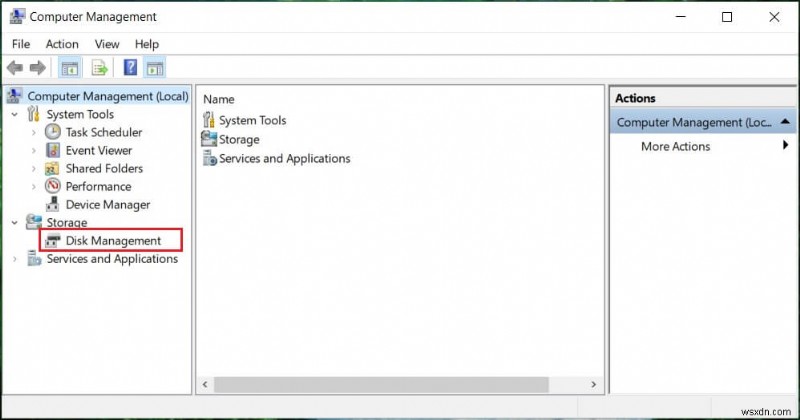Collapse the Storage tree node
This screenshot has width=800, height=420.
pyautogui.click(x=15, y=223)
